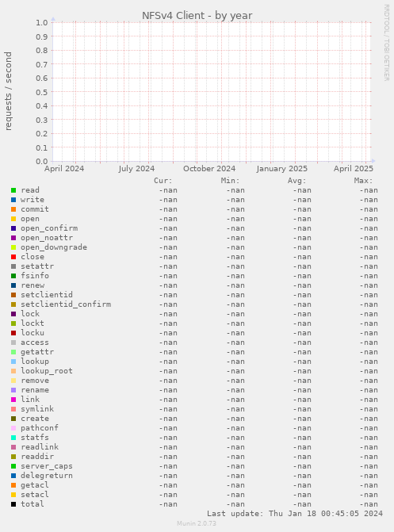Click the blue write legend swatch
This screenshot has height=532, width=394.
point(13,200)
